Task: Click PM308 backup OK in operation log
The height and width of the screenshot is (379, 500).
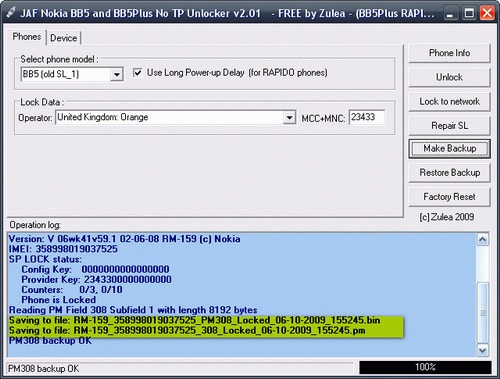Action: tap(50, 341)
